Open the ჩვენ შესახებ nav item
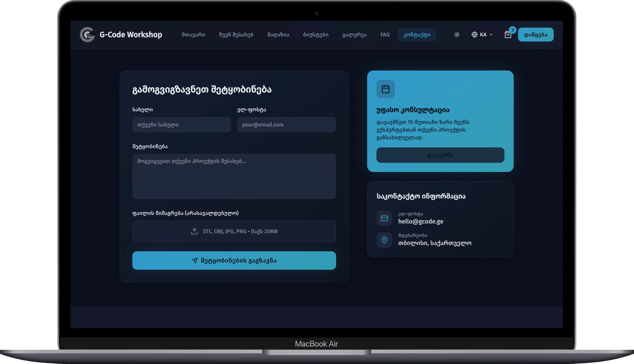The height and width of the screenshot is (364, 634). (236, 34)
